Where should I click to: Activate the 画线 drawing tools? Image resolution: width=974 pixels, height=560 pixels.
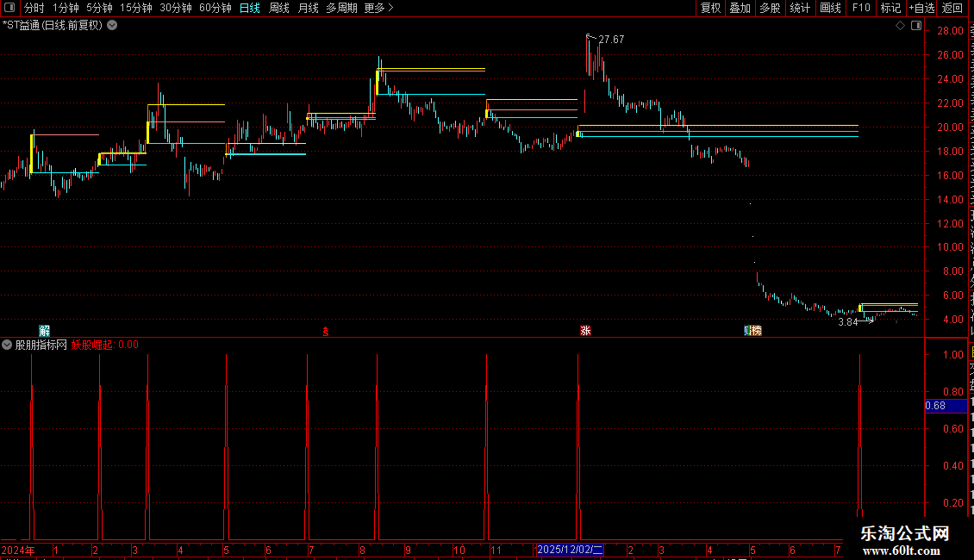pos(830,8)
